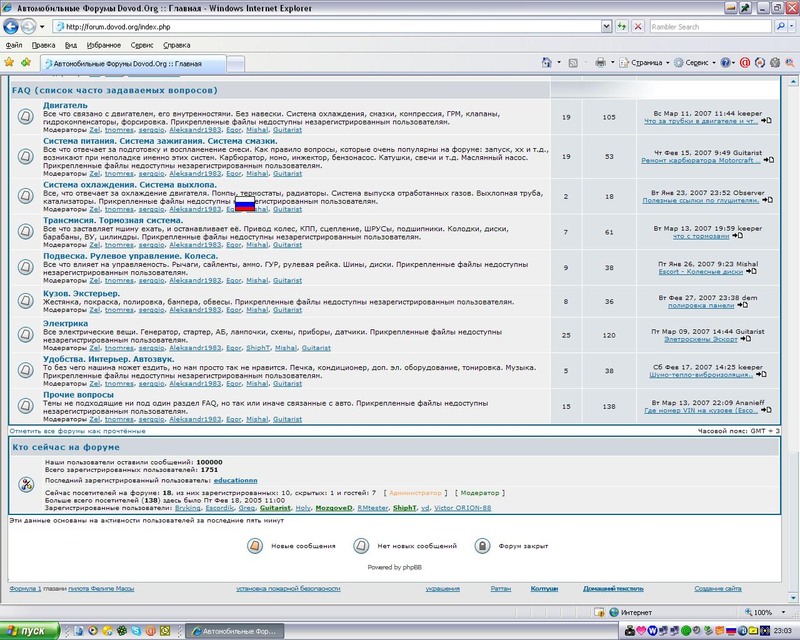Open the Сервис gear toolbar dropdown
This screenshot has width=800, height=640.
694,63
